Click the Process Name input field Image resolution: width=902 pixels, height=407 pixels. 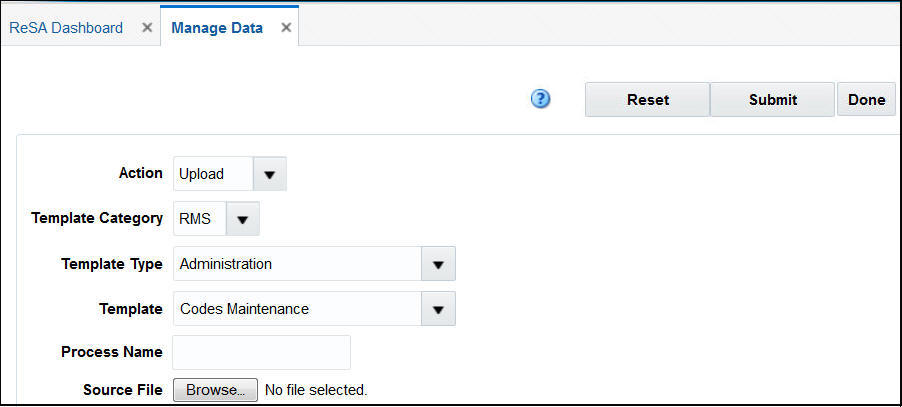point(262,353)
